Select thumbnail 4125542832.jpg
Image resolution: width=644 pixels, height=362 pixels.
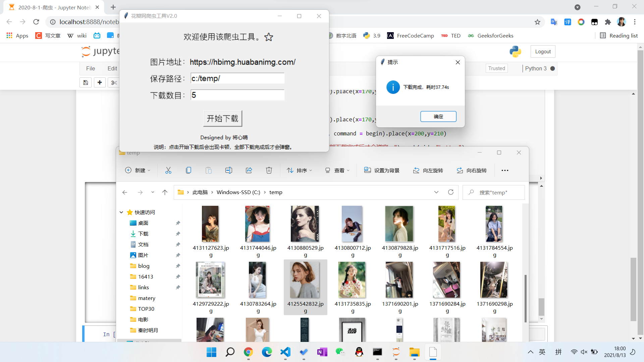[305, 280]
